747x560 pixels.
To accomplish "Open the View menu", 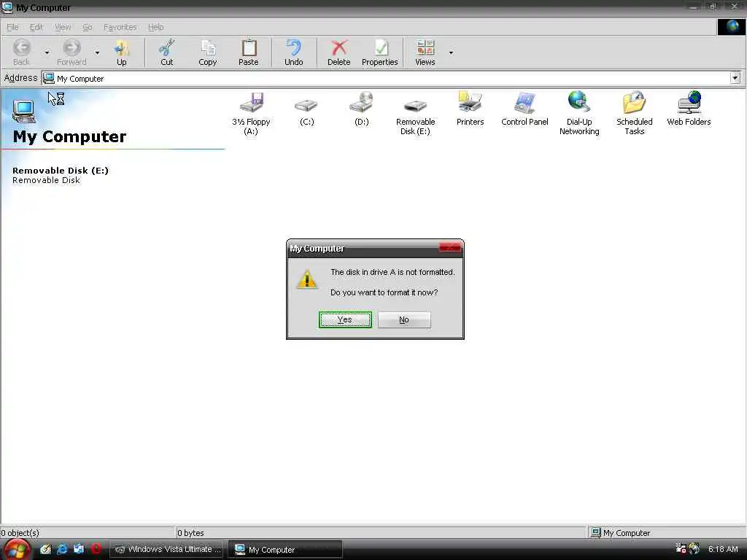I will click(63, 27).
